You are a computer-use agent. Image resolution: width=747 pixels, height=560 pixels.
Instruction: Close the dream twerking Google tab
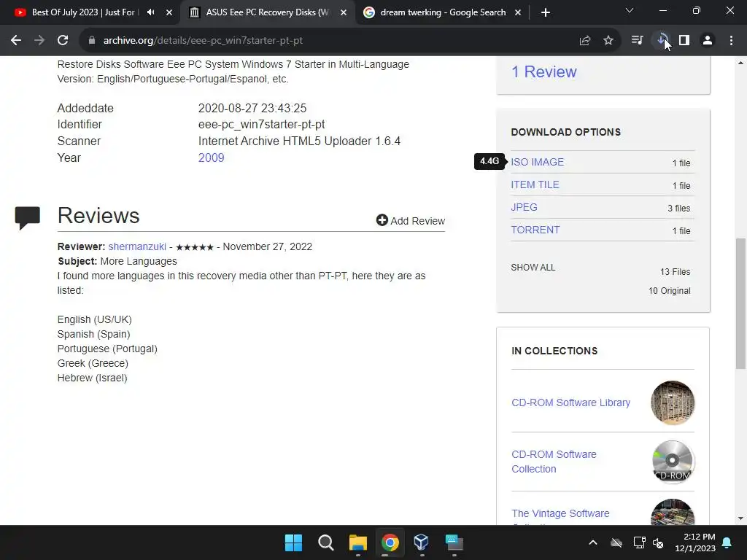pyautogui.click(x=518, y=12)
